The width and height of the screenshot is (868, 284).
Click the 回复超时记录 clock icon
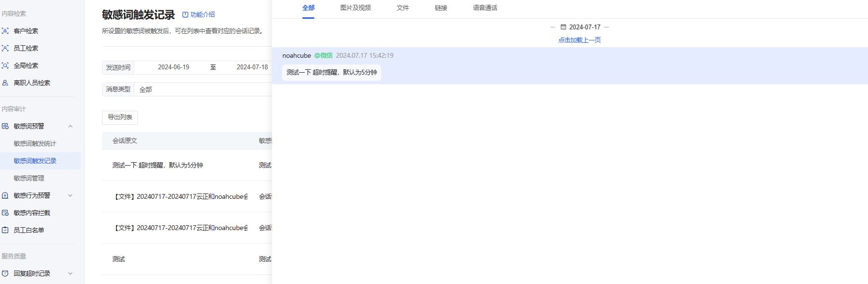(5, 273)
